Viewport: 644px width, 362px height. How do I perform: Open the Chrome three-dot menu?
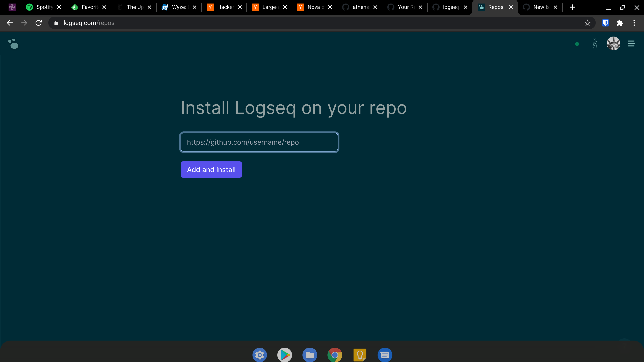(634, 23)
